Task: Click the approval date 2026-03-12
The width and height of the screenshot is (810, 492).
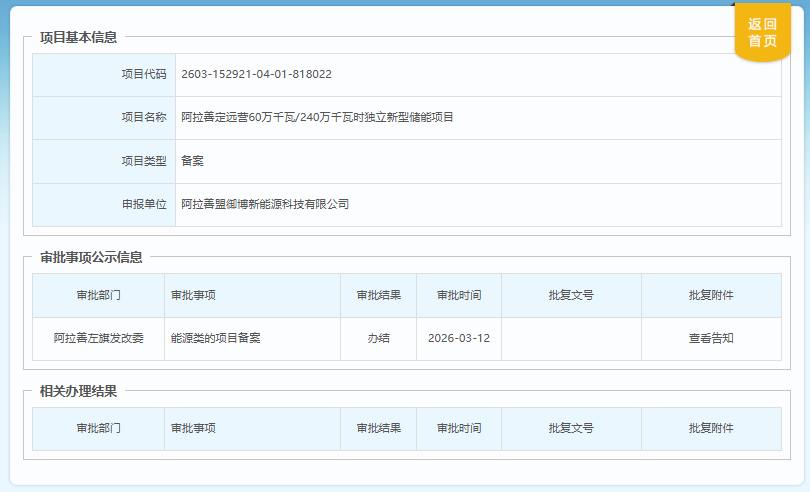Action: coord(458,338)
